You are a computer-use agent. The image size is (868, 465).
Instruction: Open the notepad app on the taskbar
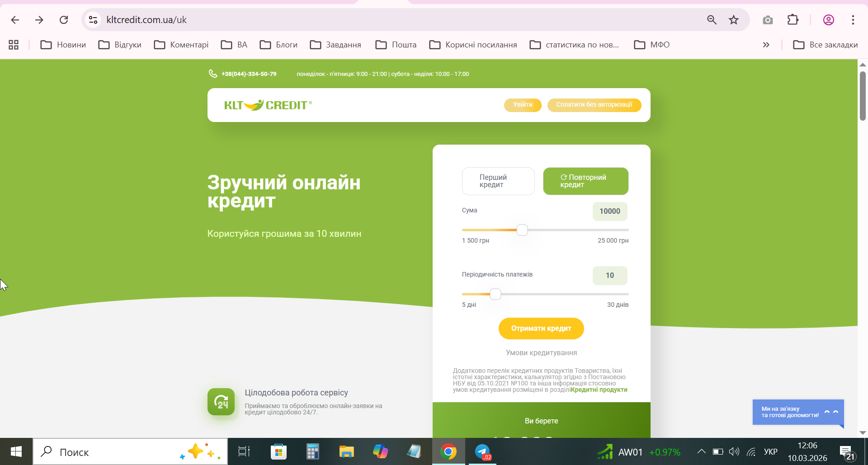(414, 451)
